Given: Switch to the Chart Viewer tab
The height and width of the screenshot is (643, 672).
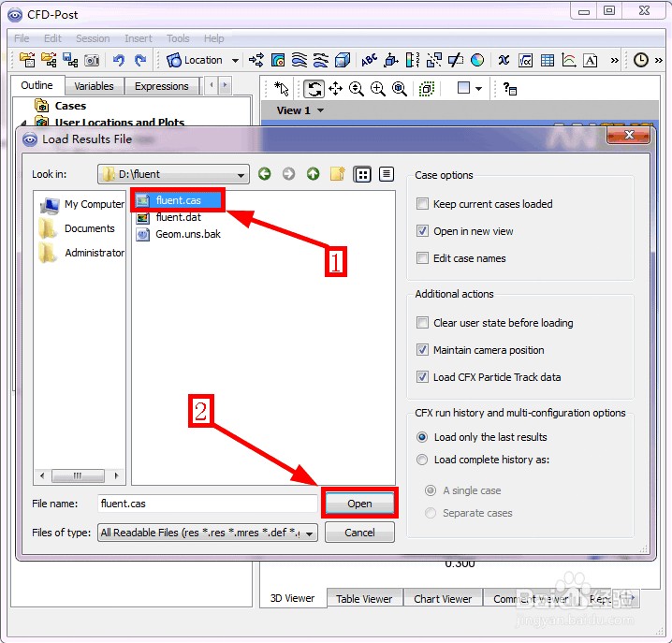Looking at the screenshot, I should (443, 598).
